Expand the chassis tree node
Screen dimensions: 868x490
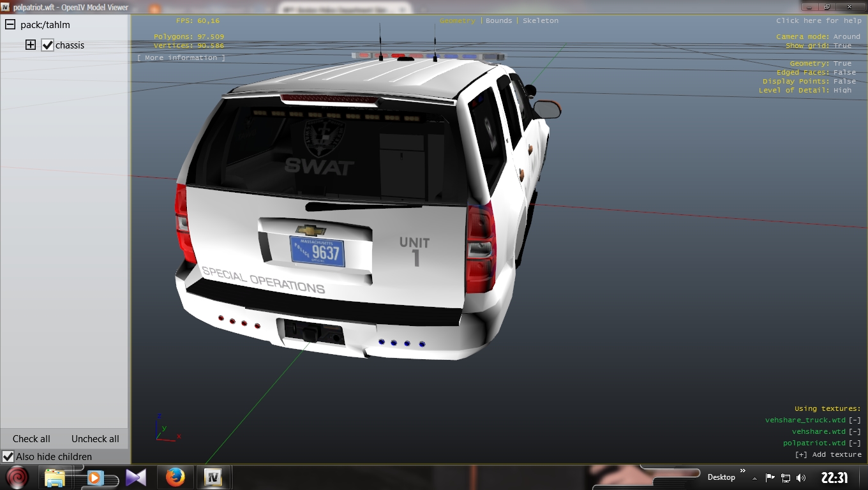30,45
